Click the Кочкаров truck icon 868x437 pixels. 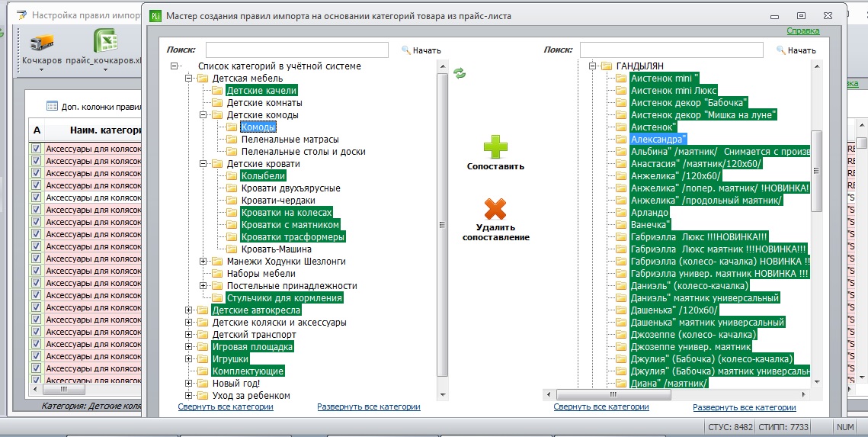(x=41, y=42)
